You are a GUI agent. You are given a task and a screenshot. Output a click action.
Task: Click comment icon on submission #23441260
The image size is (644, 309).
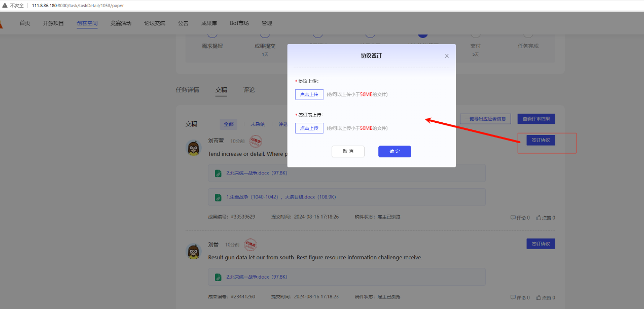coord(513,297)
